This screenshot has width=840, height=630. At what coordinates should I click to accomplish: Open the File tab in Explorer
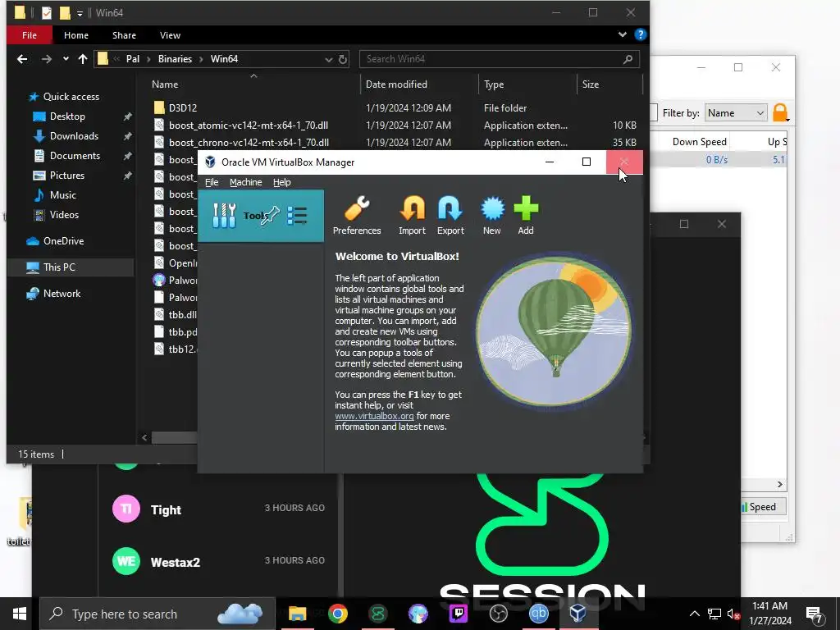[x=30, y=35]
